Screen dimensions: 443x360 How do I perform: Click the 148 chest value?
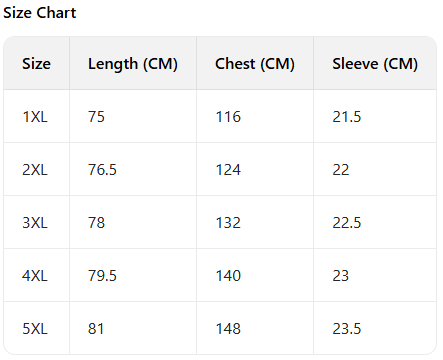coord(228,329)
